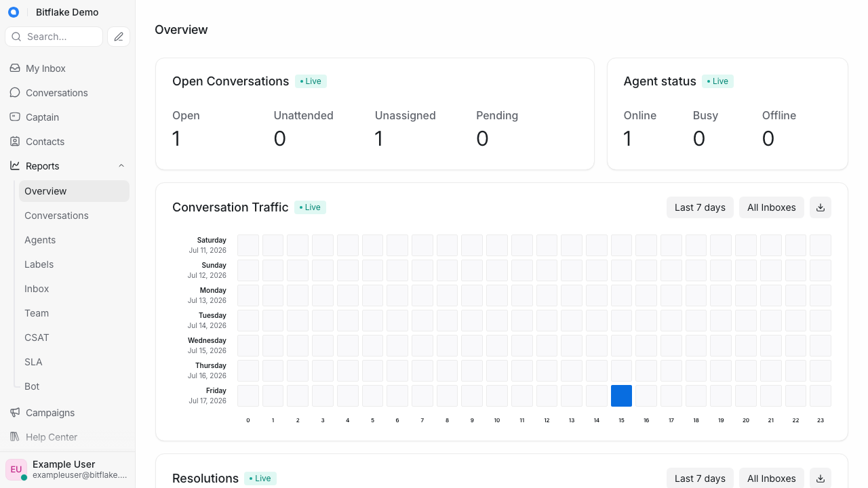Viewport: 868px width, 488px height.
Task: Click the Live badge beside Resolutions
Action: (x=260, y=479)
